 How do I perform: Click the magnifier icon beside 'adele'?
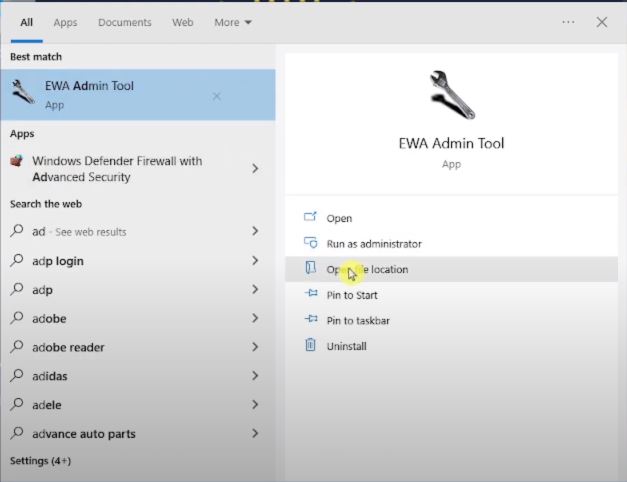(x=17, y=404)
